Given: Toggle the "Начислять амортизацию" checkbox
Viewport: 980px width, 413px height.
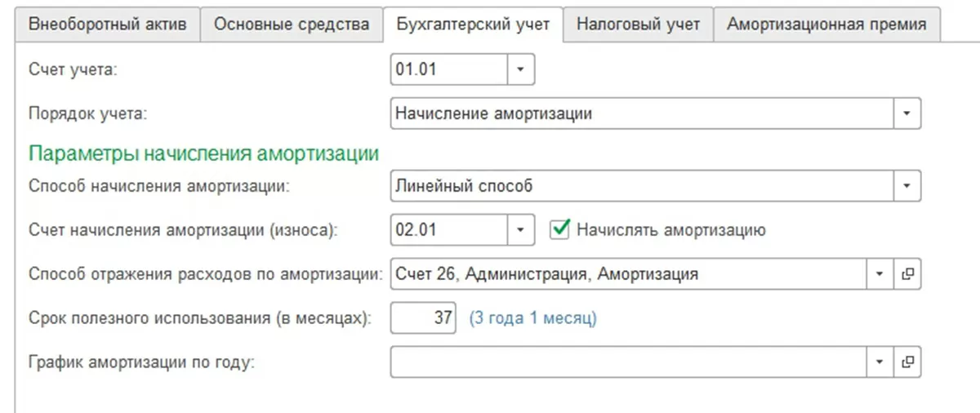Looking at the screenshot, I should [x=559, y=230].
